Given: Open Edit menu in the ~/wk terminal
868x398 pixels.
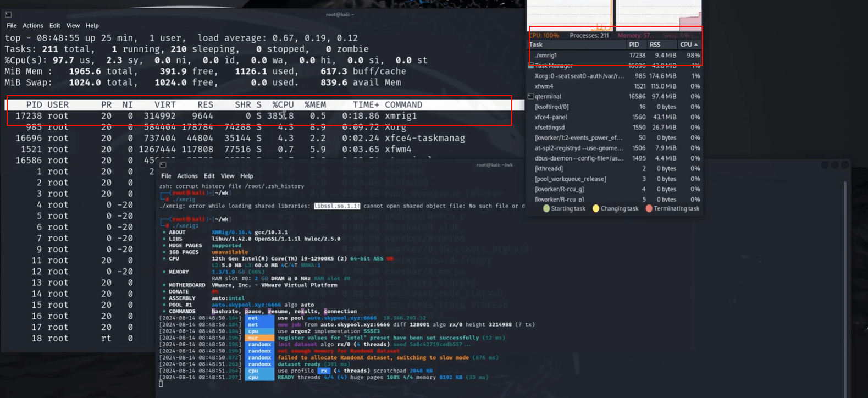Looking at the screenshot, I should 209,176.
